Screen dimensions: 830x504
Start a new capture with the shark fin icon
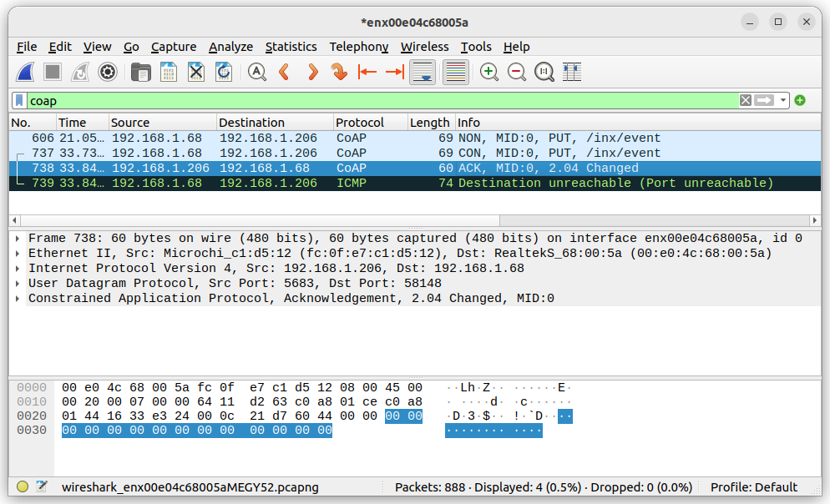[25, 73]
